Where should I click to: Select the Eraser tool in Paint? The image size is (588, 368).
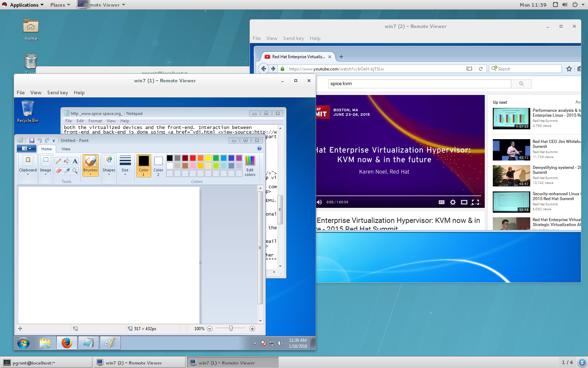point(58,171)
